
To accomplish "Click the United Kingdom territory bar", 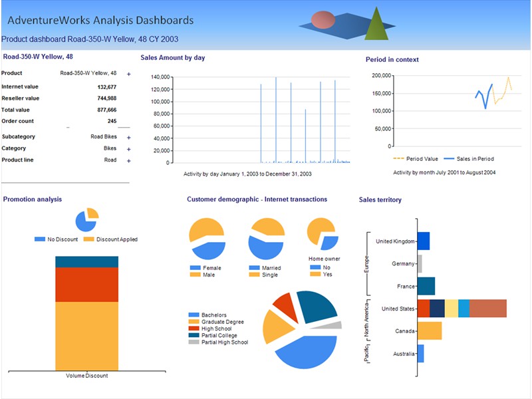I will tap(424, 241).
